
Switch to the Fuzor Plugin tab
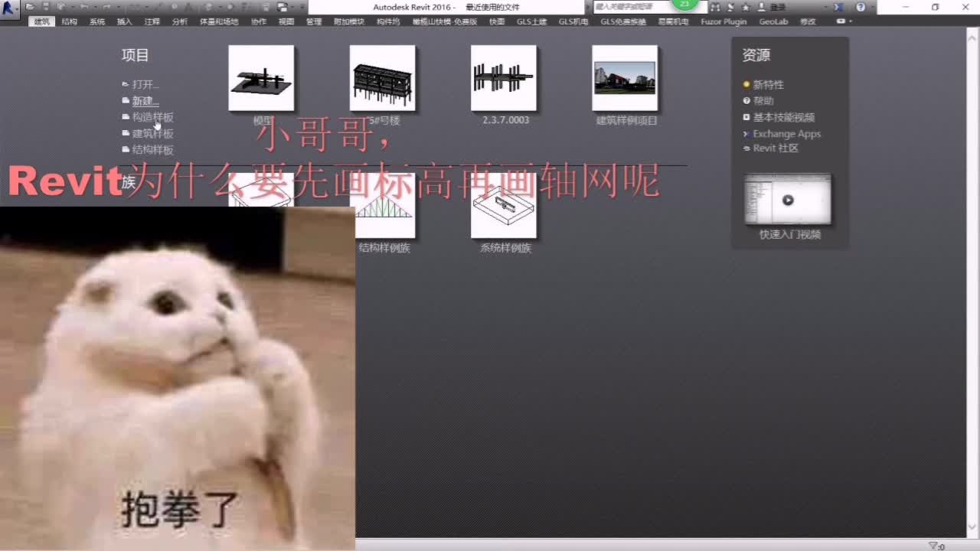click(724, 21)
